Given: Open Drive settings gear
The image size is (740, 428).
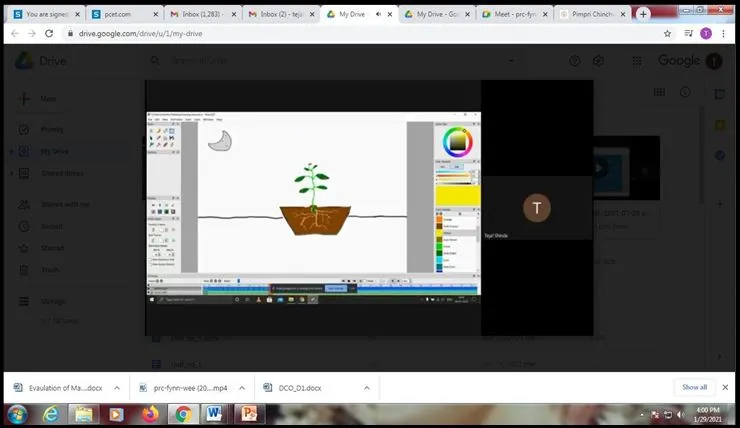Looking at the screenshot, I should pos(598,61).
